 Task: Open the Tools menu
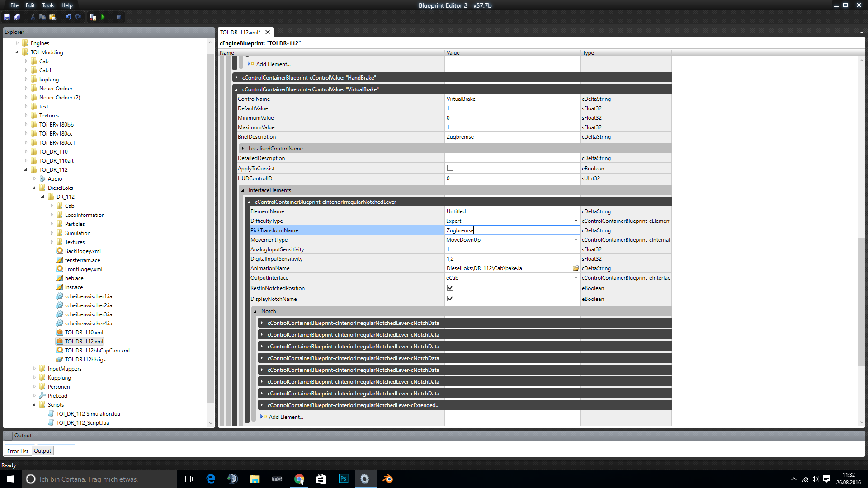click(48, 5)
